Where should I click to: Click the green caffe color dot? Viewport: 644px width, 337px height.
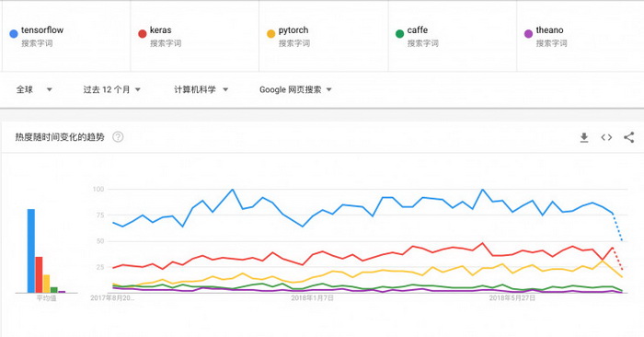[399, 34]
